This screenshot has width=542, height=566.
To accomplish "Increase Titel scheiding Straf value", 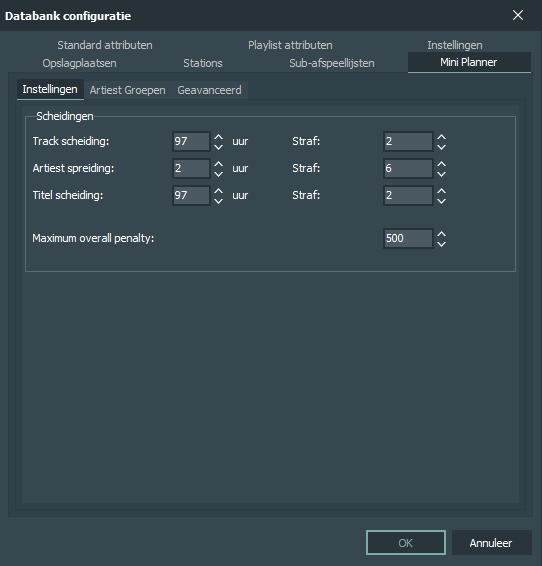I will tap(441, 191).
